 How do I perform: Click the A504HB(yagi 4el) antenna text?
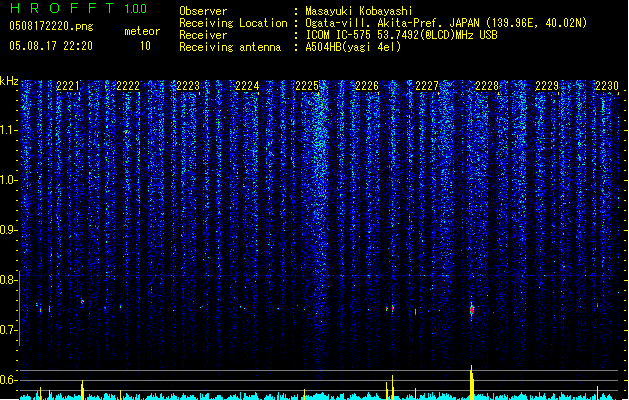(353, 47)
